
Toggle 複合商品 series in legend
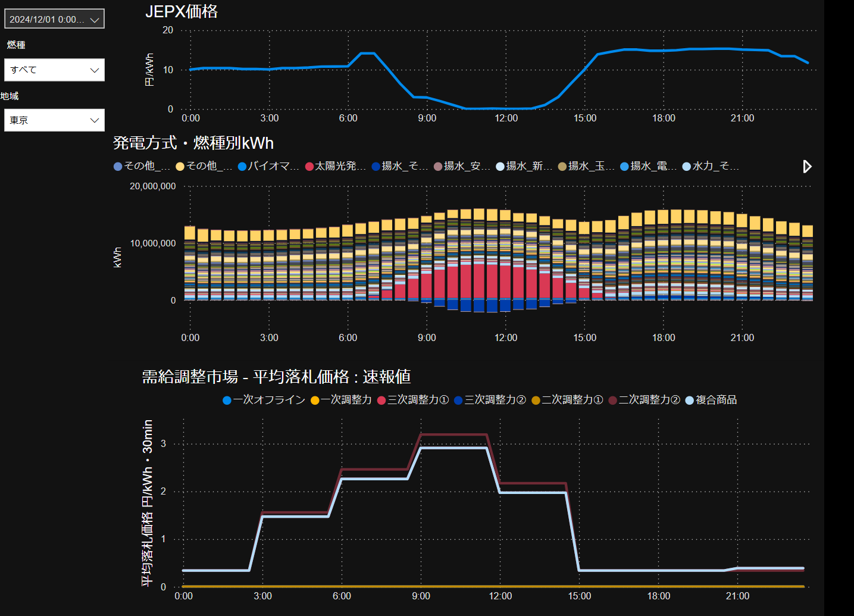(x=711, y=400)
